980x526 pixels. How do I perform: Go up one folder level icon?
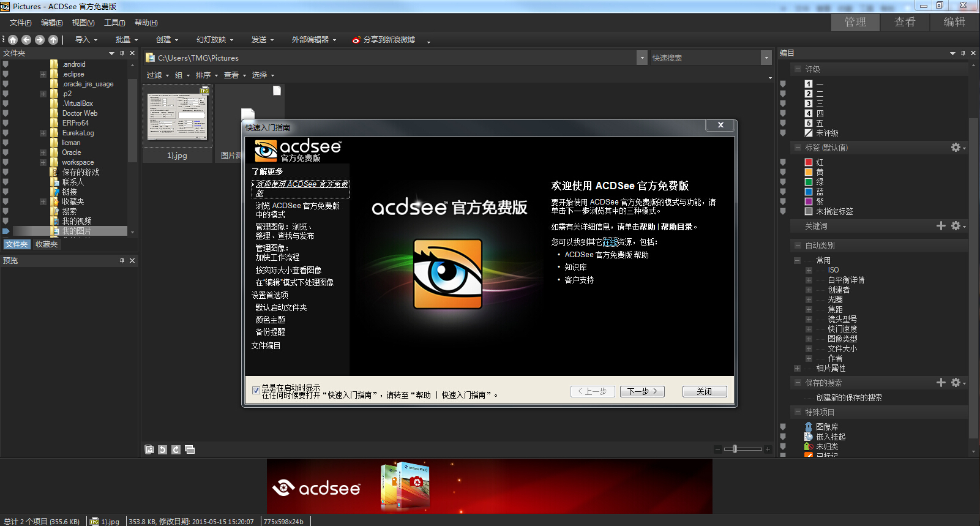pyautogui.click(x=53, y=40)
